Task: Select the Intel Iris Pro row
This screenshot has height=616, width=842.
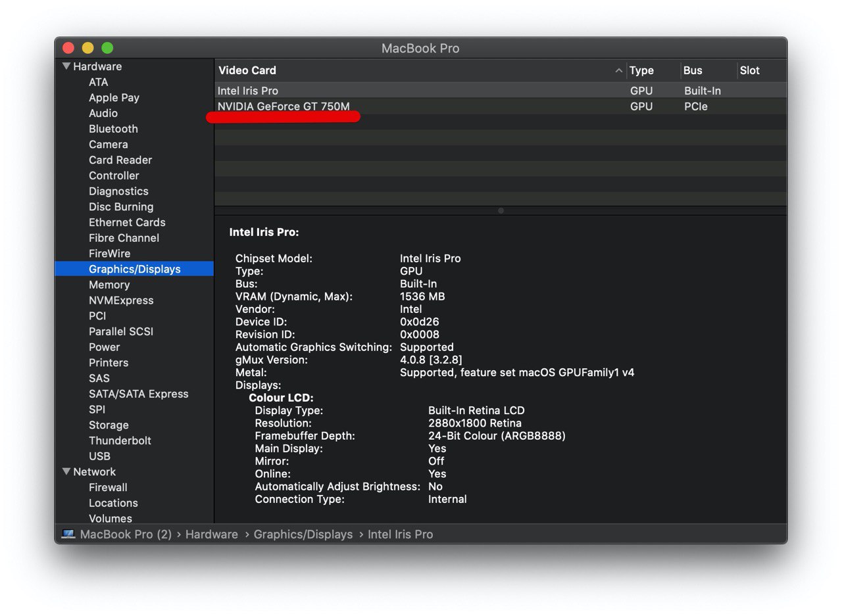Action: pyautogui.click(x=501, y=91)
